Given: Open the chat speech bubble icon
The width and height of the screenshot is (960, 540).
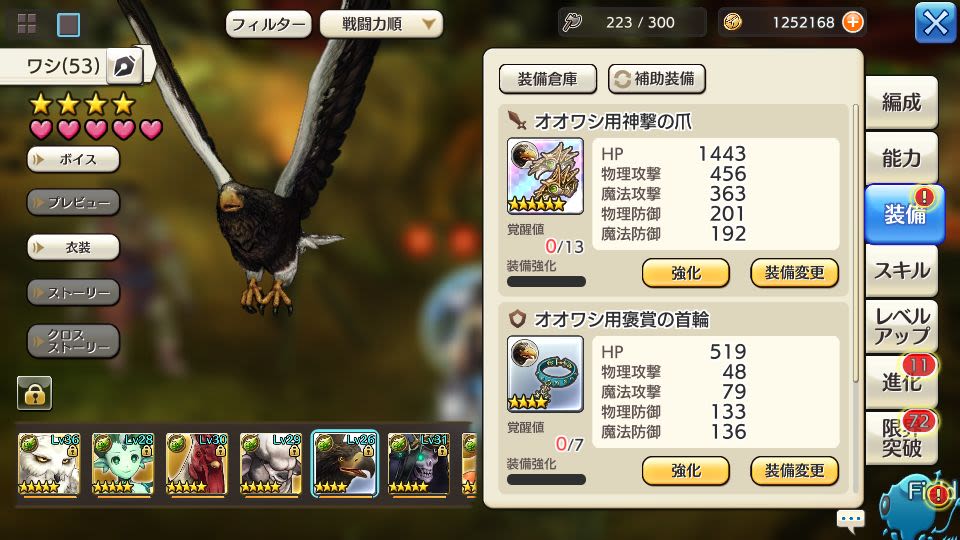Looking at the screenshot, I should [850, 520].
